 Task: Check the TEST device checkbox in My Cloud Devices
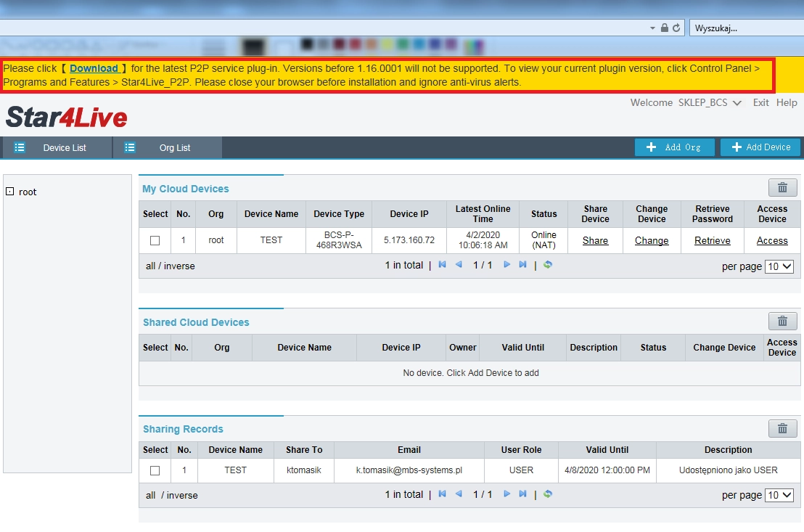pos(155,240)
